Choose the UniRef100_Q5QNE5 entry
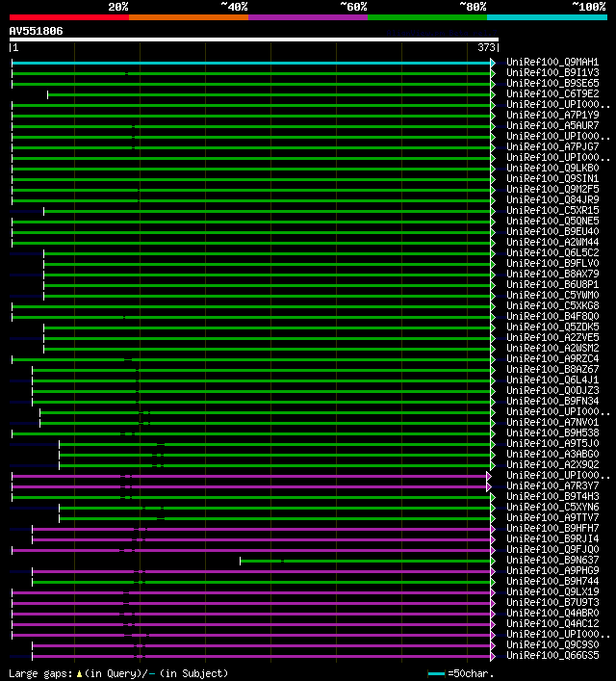Viewport: 616px width, 681px height. [x=552, y=222]
